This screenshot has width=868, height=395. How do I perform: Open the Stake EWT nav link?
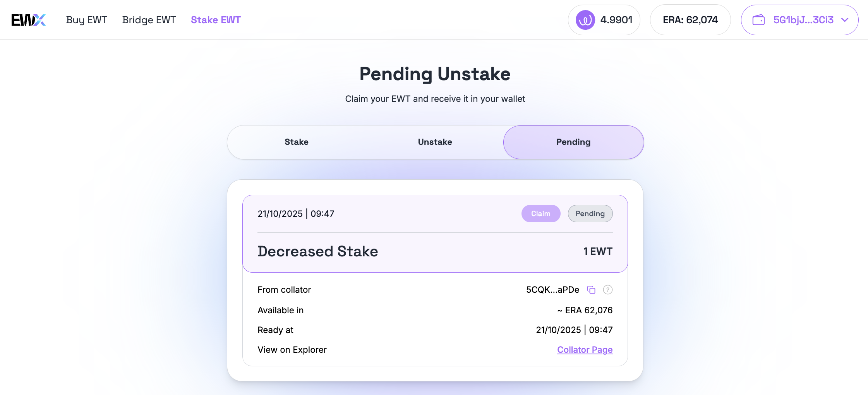pyautogui.click(x=216, y=20)
